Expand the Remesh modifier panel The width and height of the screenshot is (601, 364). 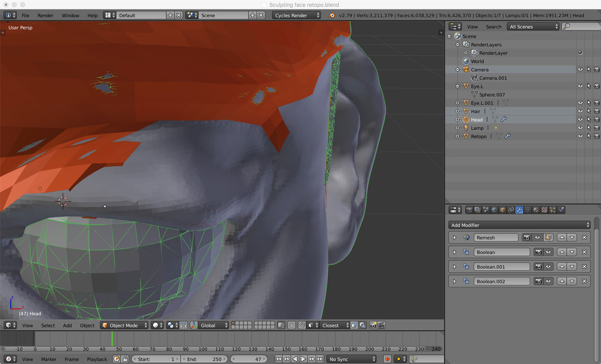[455, 237]
